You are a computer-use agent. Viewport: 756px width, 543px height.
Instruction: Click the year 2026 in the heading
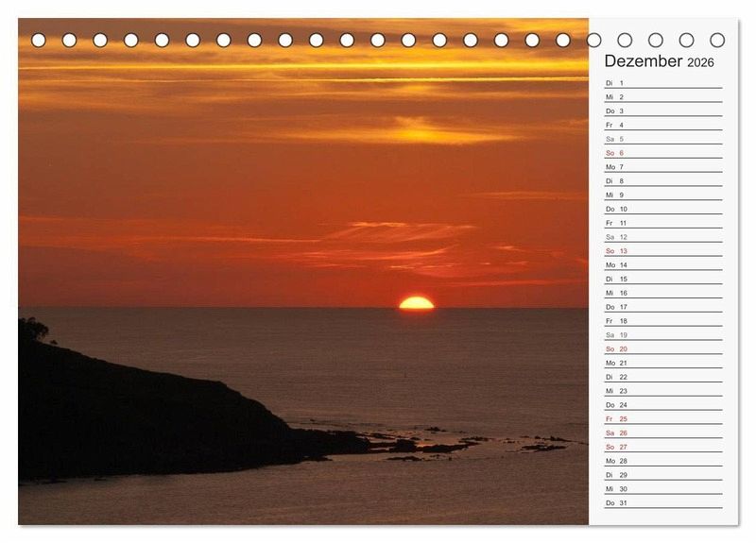point(700,63)
